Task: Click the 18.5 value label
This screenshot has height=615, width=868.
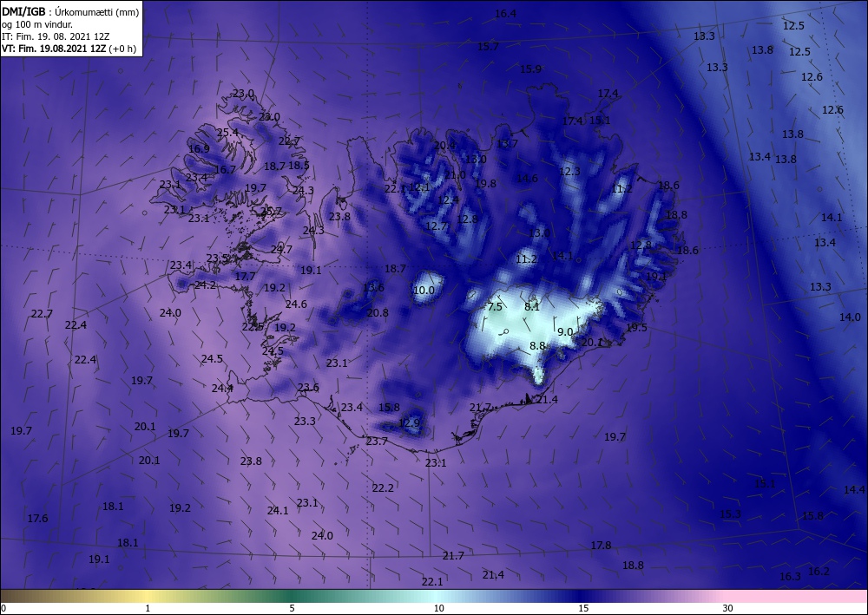Action: click(299, 166)
